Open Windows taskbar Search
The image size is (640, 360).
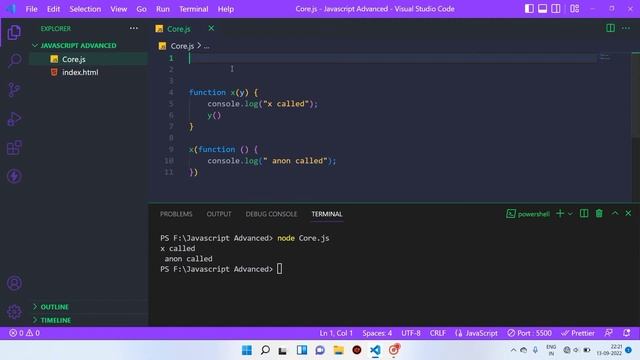click(x=265, y=350)
